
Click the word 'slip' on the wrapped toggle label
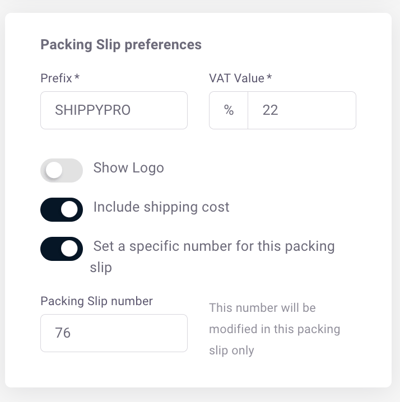(x=101, y=268)
